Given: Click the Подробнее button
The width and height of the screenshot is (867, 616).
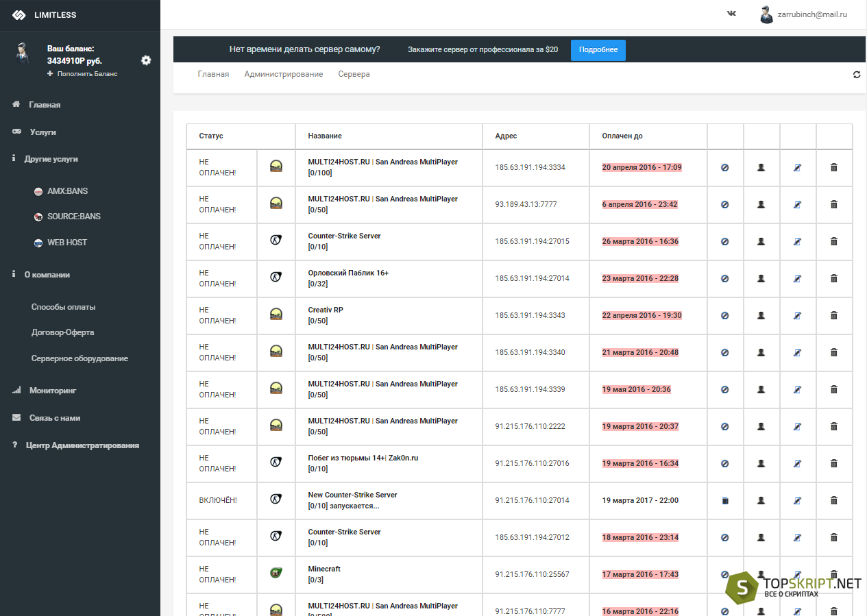Looking at the screenshot, I should pos(598,50).
